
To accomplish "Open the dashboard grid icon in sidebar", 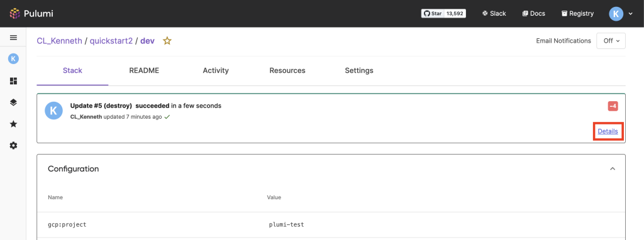I will click(x=13, y=81).
